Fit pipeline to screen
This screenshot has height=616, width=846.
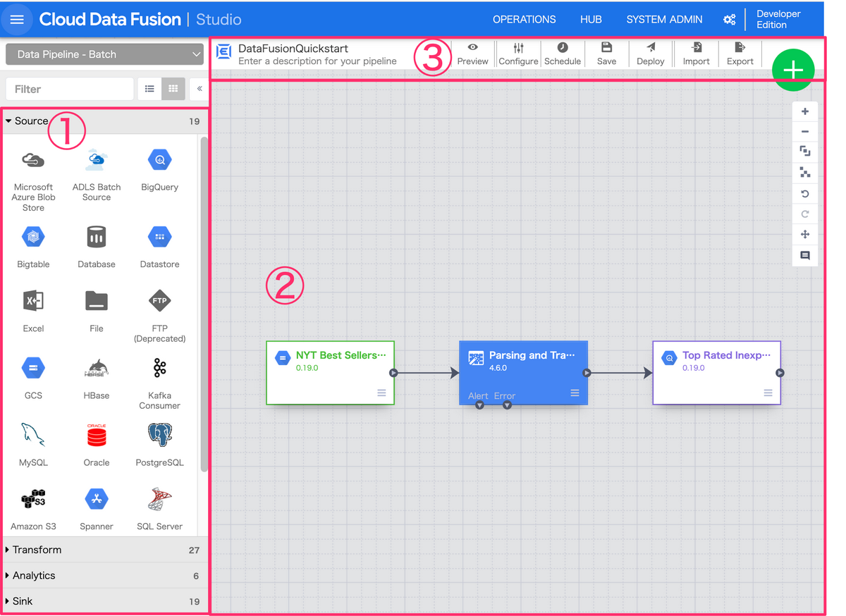805,152
